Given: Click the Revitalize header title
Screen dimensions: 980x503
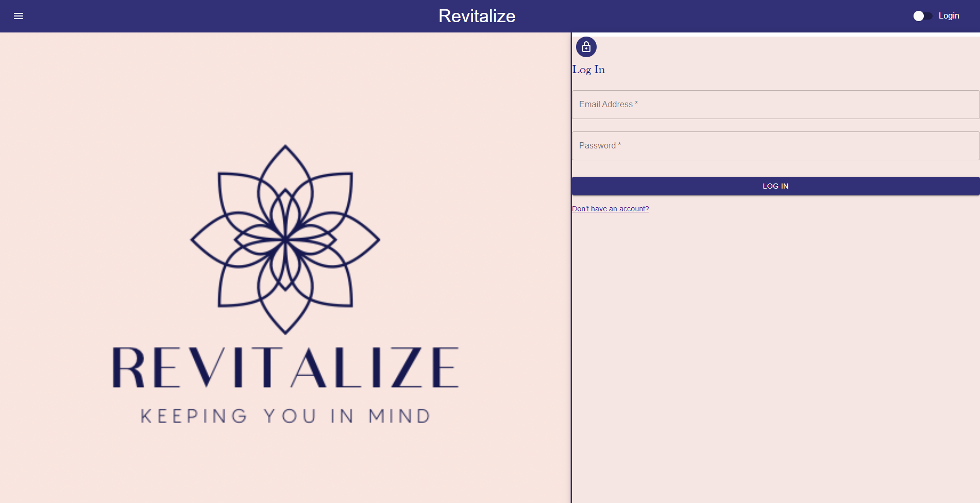Looking at the screenshot, I should click(x=477, y=16).
